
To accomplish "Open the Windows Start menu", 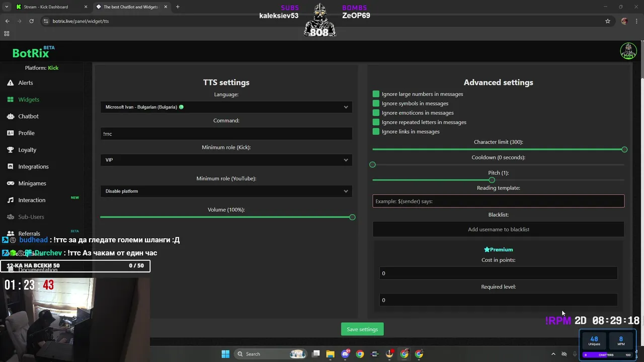I will pyautogui.click(x=225, y=354).
